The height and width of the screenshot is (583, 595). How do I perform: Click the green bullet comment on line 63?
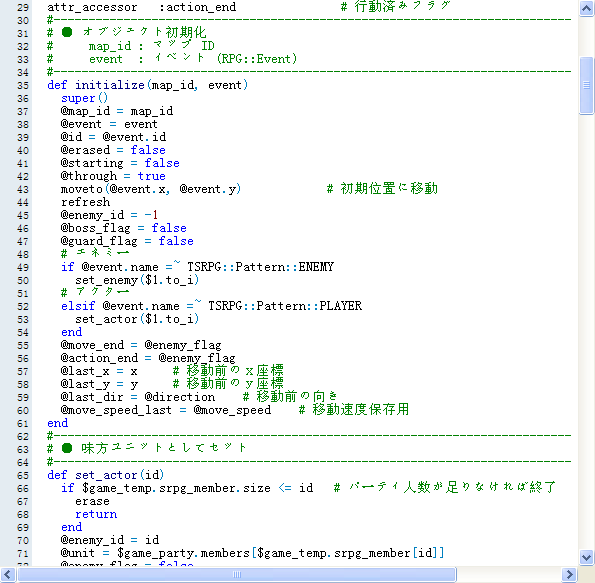tap(146, 448)
